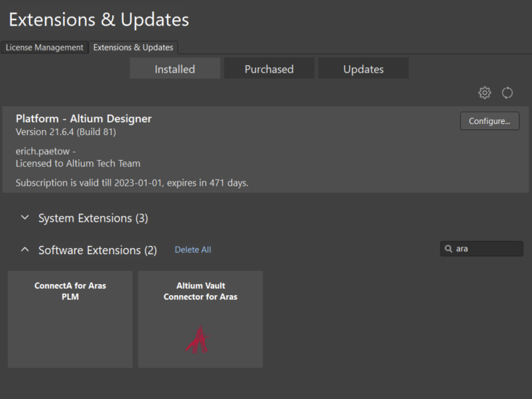Click the subscription validity text line
This screenshot has width=532, height=399.
[x=132, y=183]
